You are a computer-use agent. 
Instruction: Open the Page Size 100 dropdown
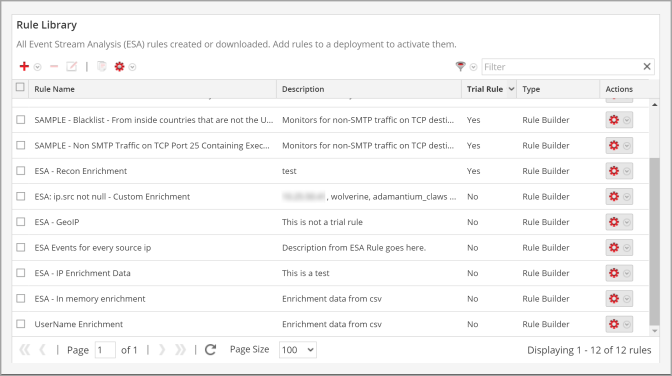[x=297, y=350]
